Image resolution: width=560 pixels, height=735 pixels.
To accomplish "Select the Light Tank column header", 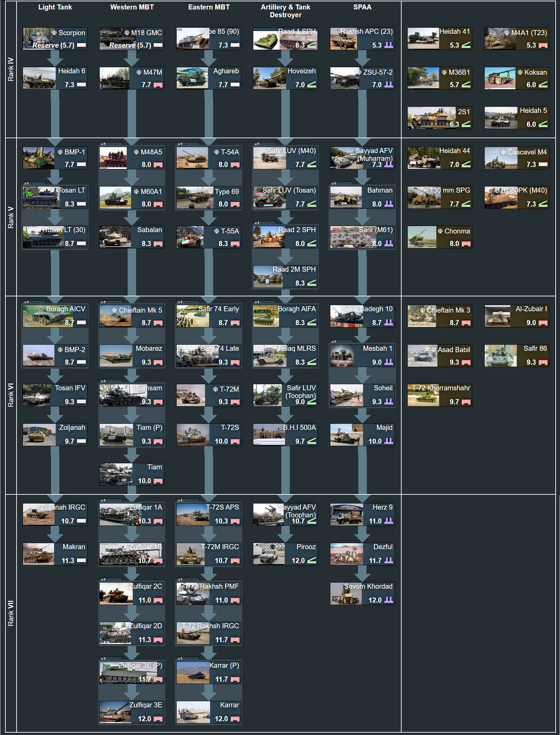I will [55, 7].
